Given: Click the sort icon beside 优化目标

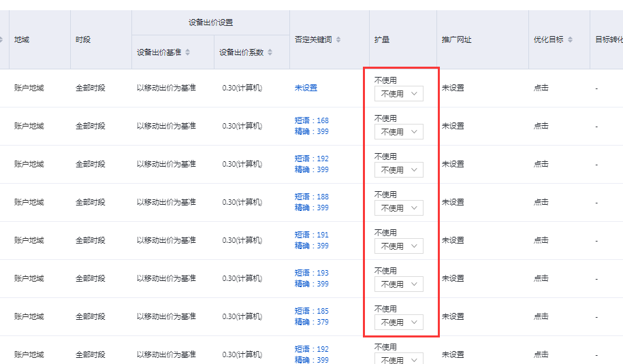Looking at the screenshot, I should click(569, 39).
